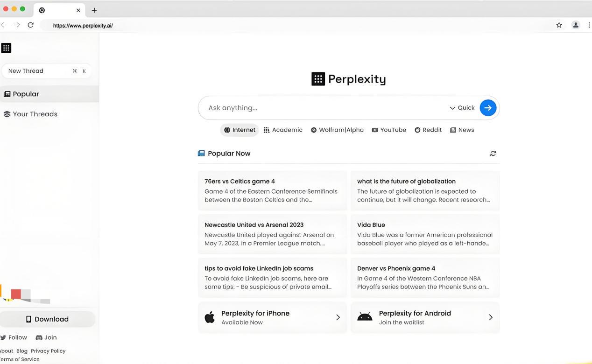Expand the Quick mode dropdown
The width and height of the screenshot is (592, 364).
click(x=462, y=108)
